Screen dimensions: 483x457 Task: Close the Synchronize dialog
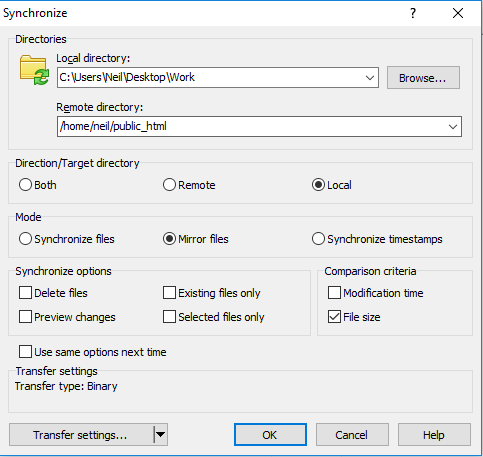click(458, 13)
